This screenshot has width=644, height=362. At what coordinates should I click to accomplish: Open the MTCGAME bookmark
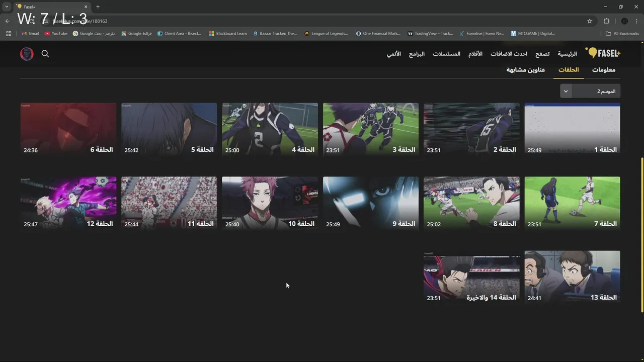pos(532,34)
